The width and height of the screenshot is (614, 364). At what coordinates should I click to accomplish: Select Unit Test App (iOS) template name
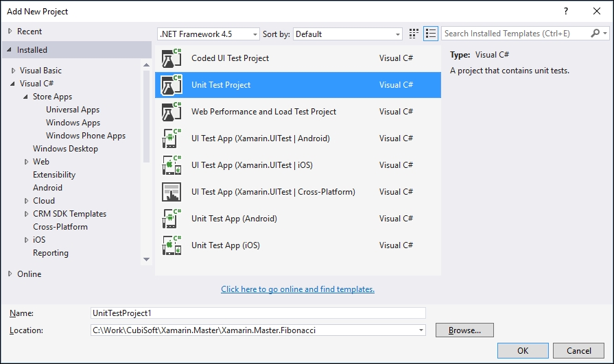pos(226,245)
